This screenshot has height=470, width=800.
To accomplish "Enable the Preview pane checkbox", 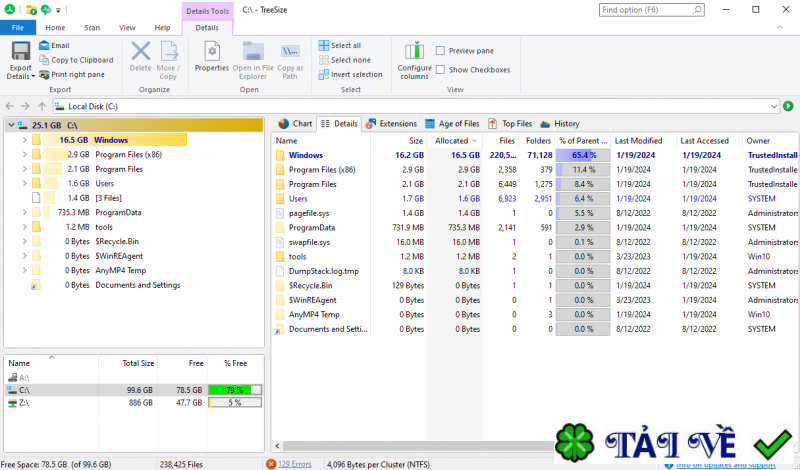I will (x=441, y=50).
